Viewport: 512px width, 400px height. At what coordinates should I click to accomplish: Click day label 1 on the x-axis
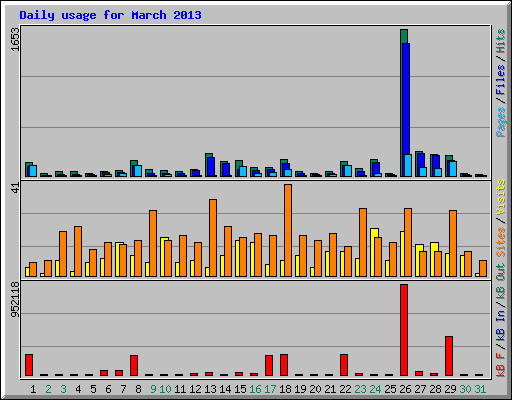[x=33, y=389]
